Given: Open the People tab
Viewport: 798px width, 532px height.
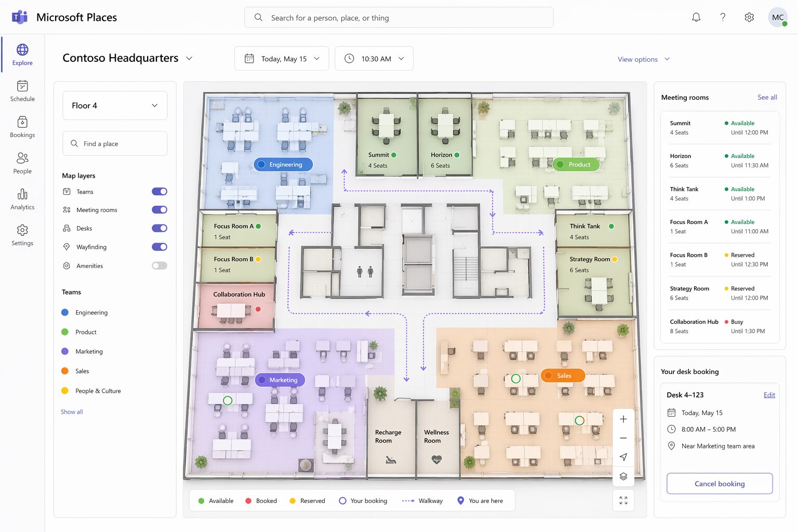Looking at the screenshot, I should pos(22,163).
